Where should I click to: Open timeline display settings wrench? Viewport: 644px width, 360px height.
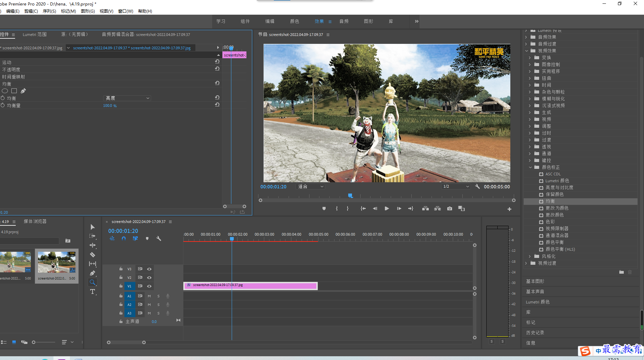[x=159, y=238]
